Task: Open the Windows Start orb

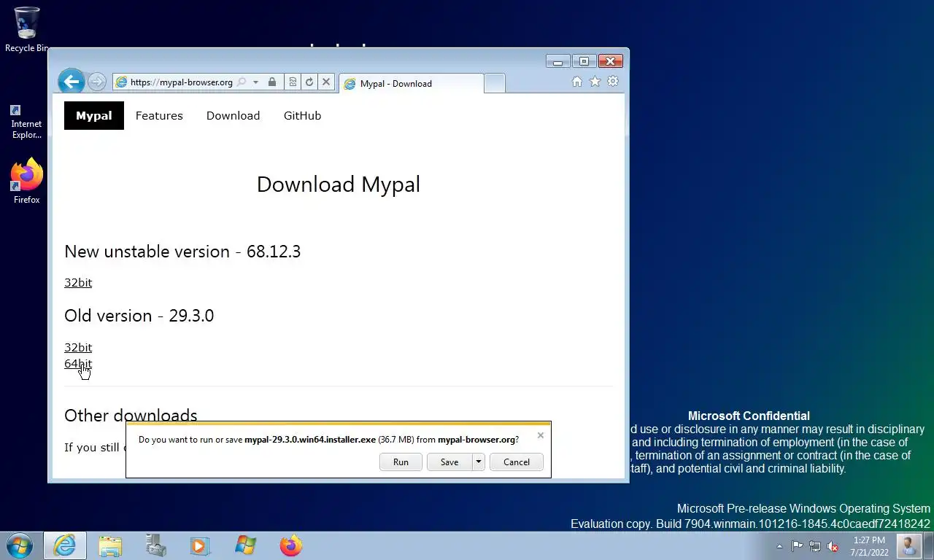Action: coord(20,545)
